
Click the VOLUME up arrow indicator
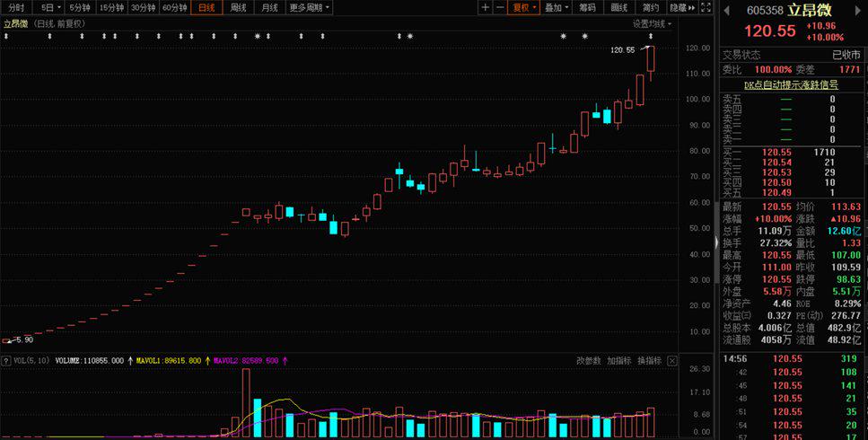tap(130, 361)
